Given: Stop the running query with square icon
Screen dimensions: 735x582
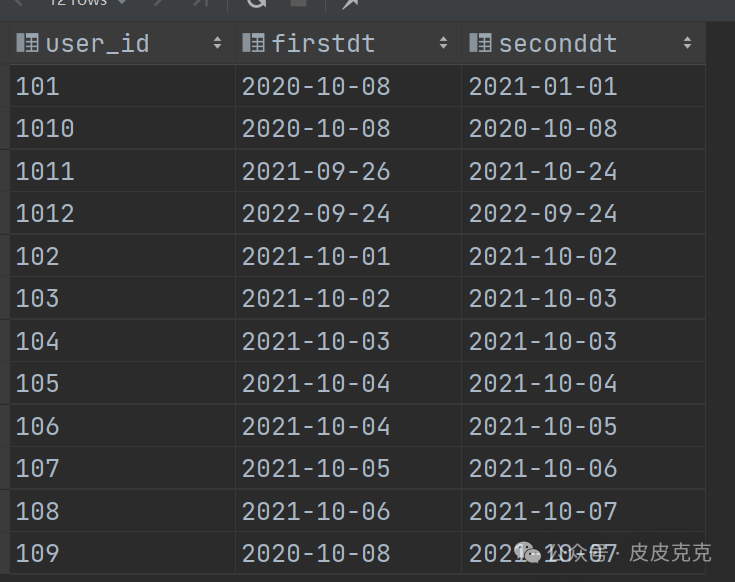Looking at the screenshot, I should (x=299, y=2).
